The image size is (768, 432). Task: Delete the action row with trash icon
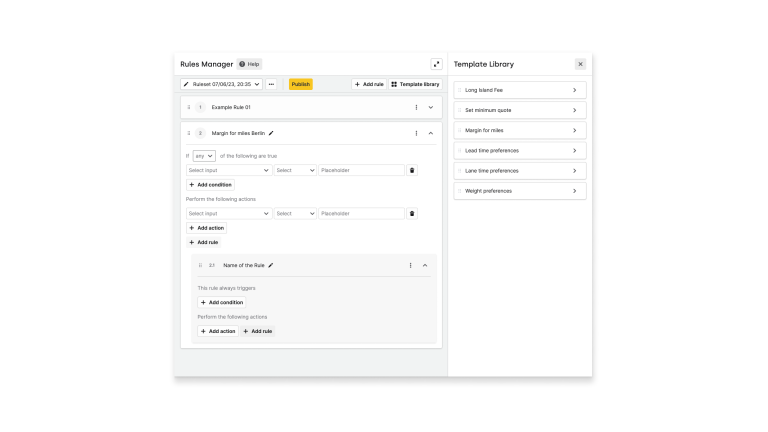click(412, 213)
